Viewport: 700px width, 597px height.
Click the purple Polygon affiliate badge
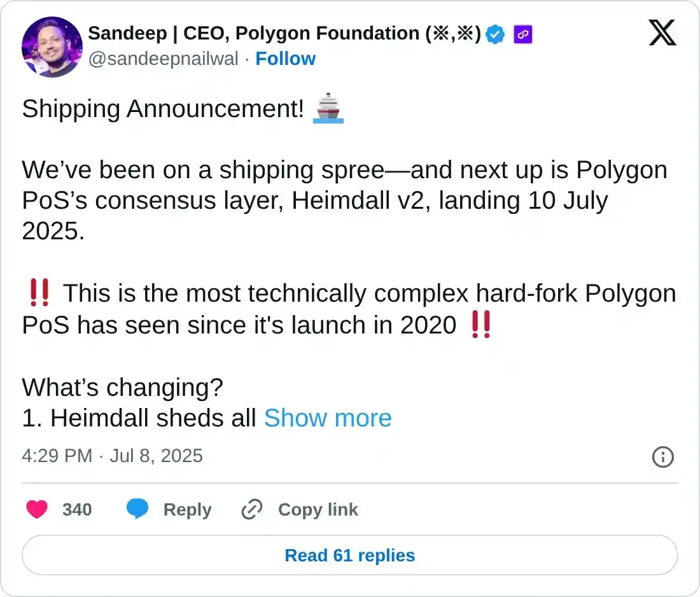point(523,34)
